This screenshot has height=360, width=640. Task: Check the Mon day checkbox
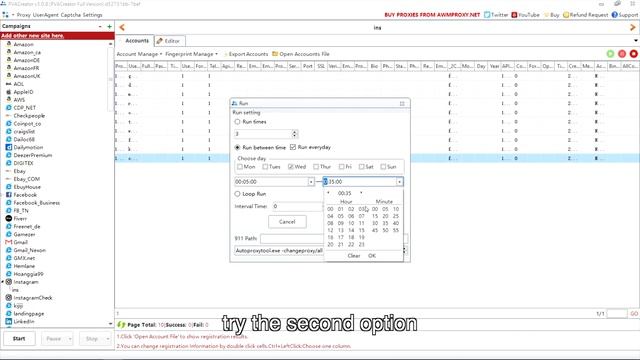click(240, 167)
